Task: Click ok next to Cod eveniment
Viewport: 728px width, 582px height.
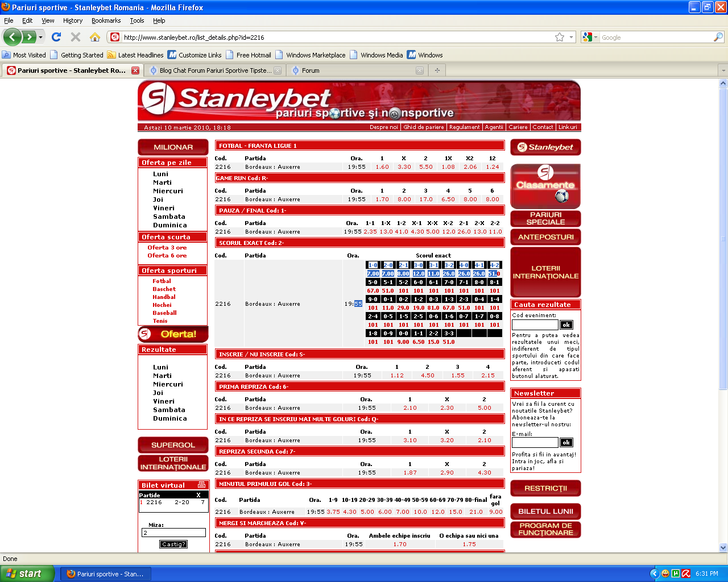Action: [x=566, y=325]
